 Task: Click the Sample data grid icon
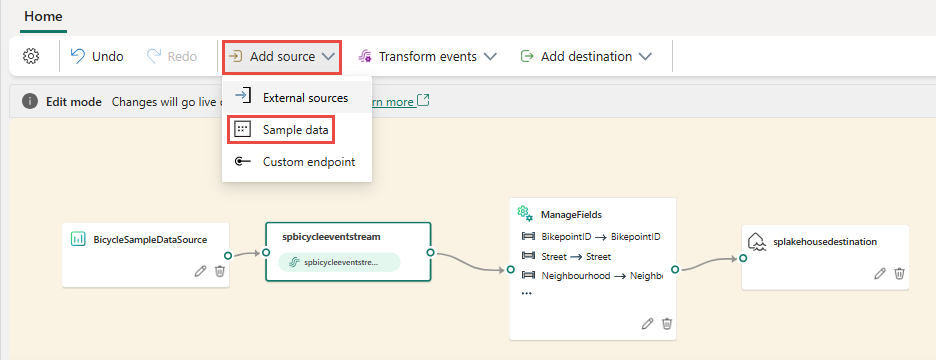click(x=242, y=130)
